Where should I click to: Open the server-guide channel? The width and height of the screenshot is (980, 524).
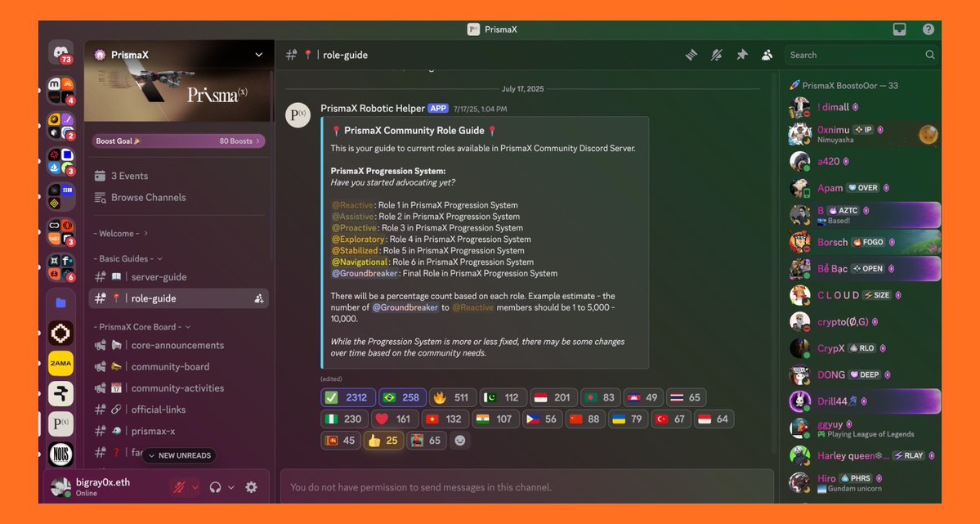click(x=179, y=277)
